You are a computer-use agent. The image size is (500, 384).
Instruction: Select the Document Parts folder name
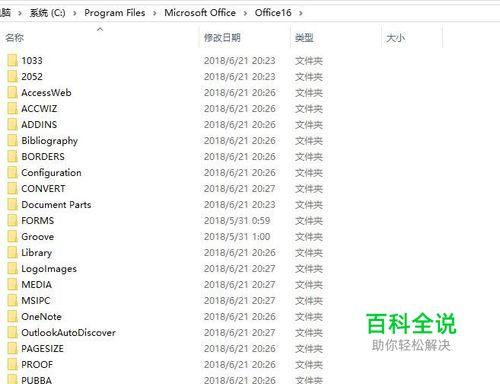(56, 205)
